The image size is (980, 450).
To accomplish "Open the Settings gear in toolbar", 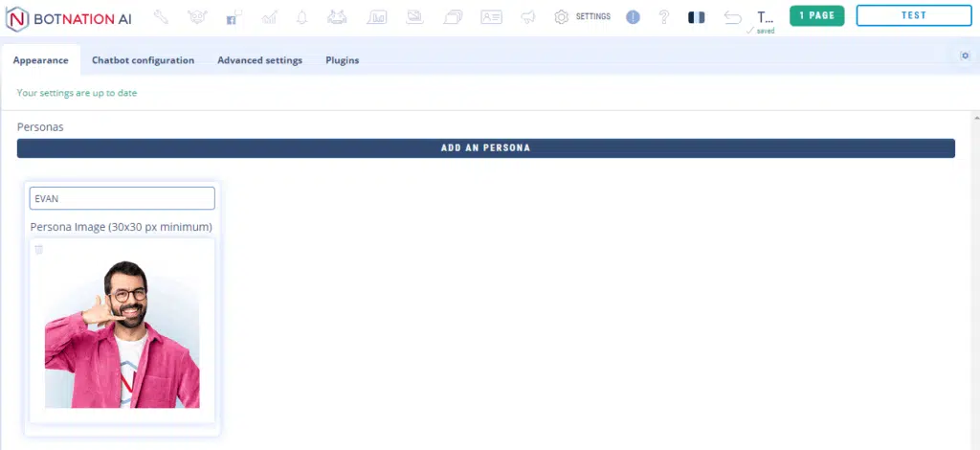I will pos(562,17).
